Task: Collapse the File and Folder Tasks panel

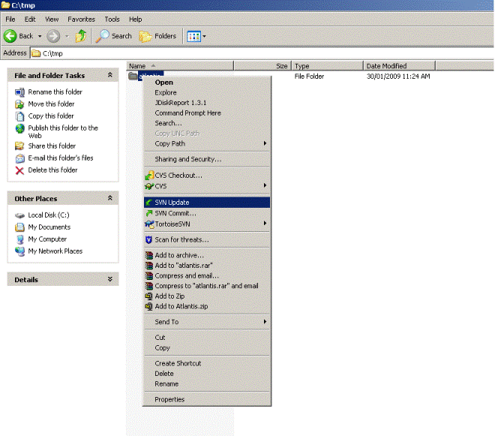Action: tap(110, 76)
